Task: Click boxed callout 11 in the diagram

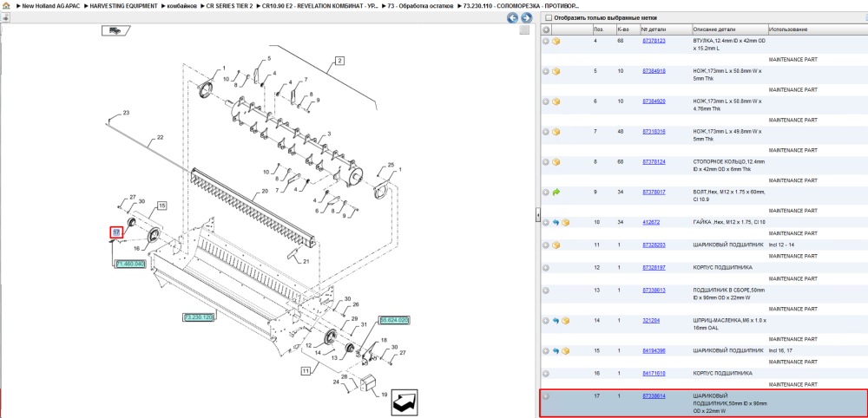Action: (306, 370)
